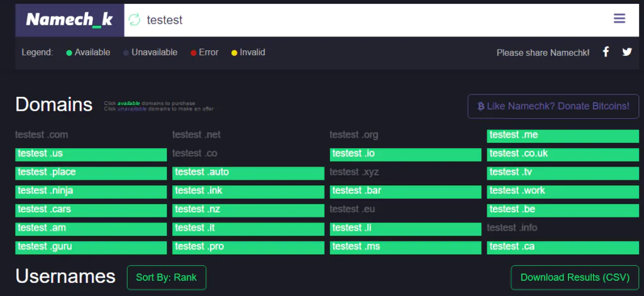Viewport: 644px width, 296px height.
Task: Purchase available testest .pro domain
Action: point(248,248)
